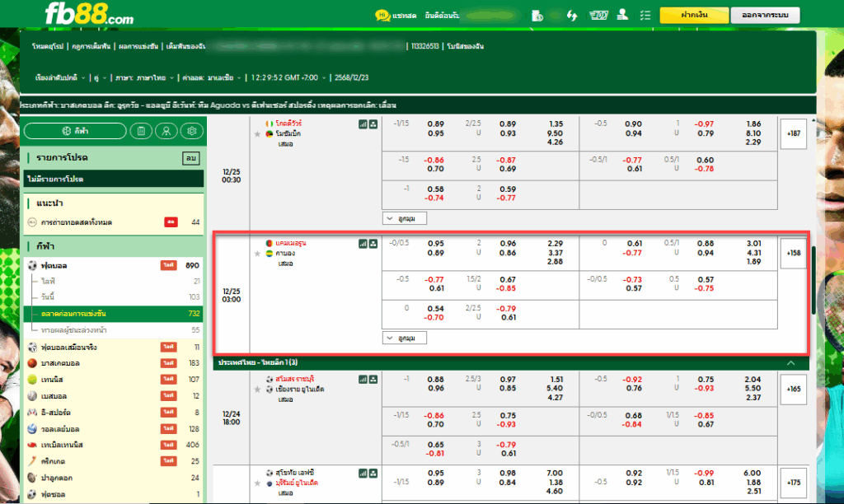844x504 pixels.
Task: Expand more lines under the Côte d'Ivoire match
Action: click(404, 218)
